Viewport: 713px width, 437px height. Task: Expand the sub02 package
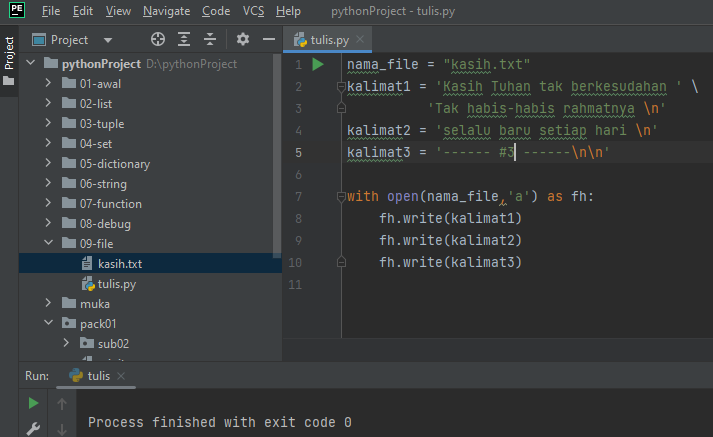coord(66,342)
